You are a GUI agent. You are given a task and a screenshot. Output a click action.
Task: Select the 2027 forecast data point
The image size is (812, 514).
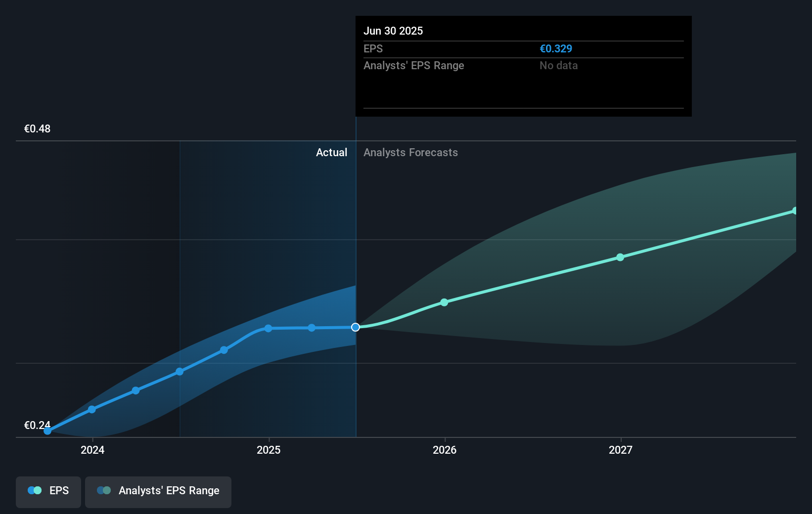(620, 257)
